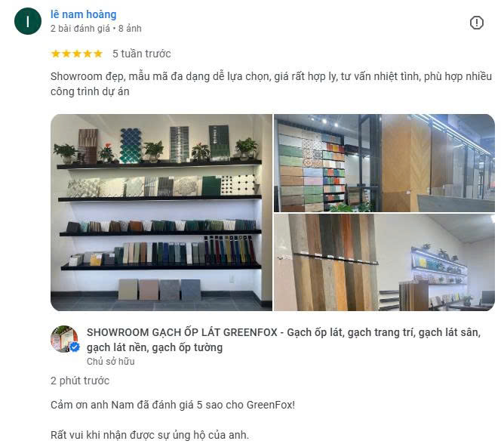
Task: Click reply line "Rất vui khi nhận được"
Action: [150, 435]
